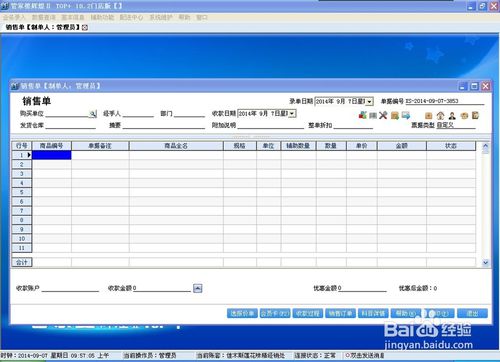Click the 商品全名 column header
Viewport: 500px width, 362px height.
click(176, 146)
